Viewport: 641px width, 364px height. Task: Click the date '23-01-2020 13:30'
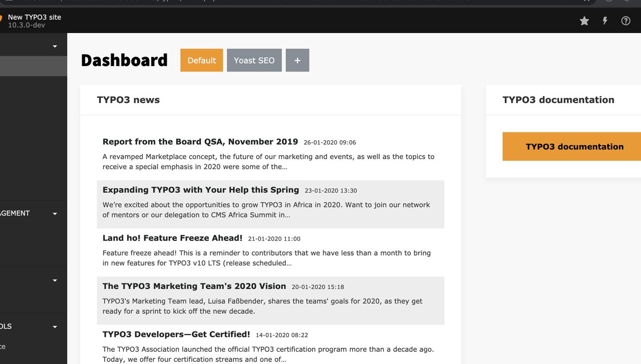[x=331, y=191]
